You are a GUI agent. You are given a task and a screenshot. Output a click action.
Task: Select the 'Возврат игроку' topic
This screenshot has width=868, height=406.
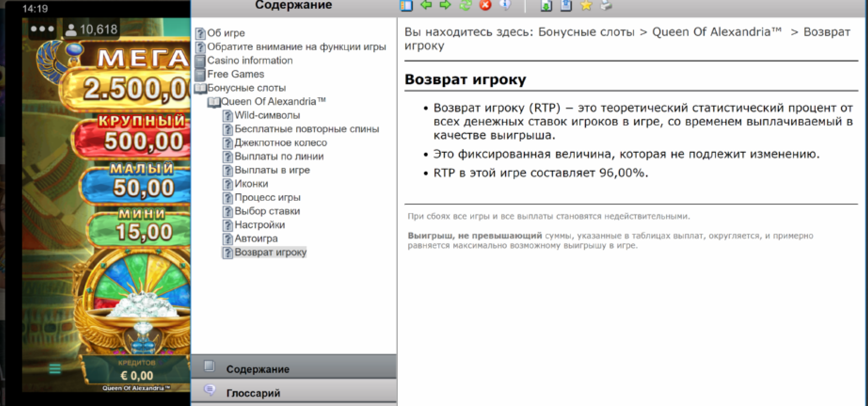point(271,252)
